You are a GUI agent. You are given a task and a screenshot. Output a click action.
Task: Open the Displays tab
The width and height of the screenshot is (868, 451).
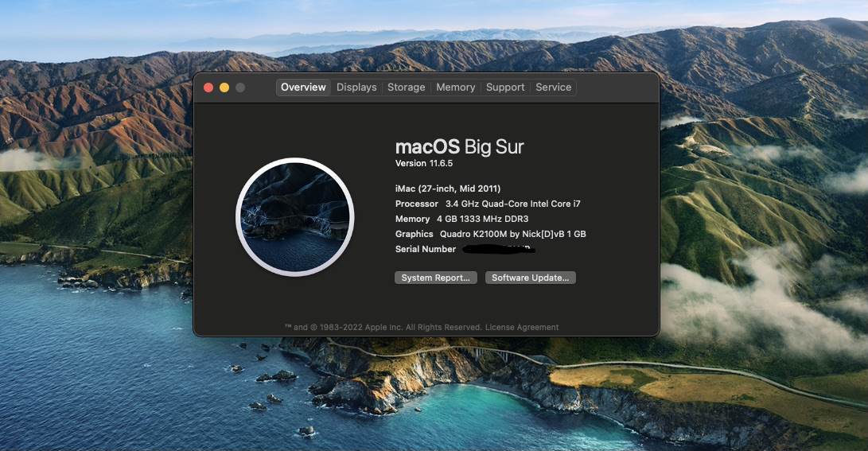[356, 87]
